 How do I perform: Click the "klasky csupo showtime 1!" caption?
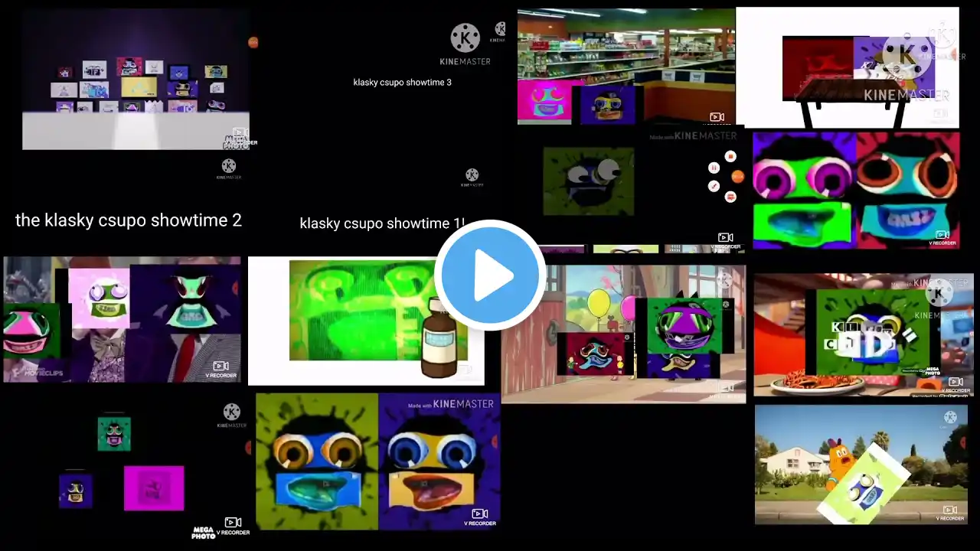pyautogui.click(x=382, y=223)
